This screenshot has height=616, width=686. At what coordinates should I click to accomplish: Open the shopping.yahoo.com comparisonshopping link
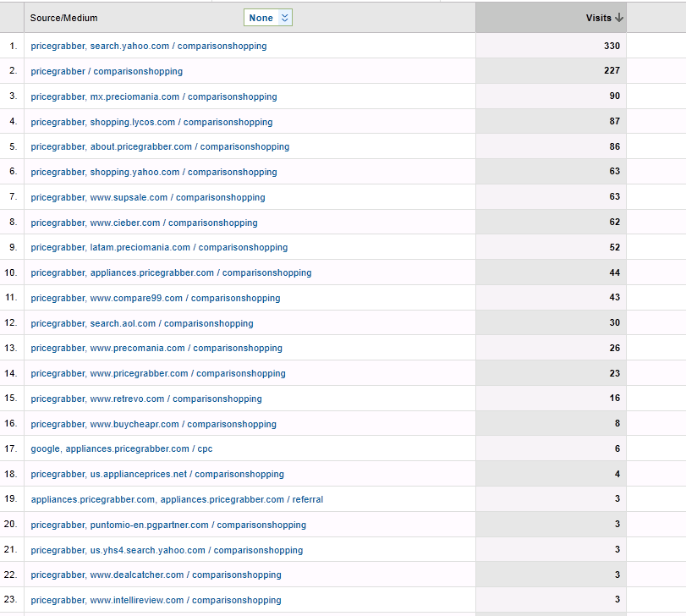point(154,172)
